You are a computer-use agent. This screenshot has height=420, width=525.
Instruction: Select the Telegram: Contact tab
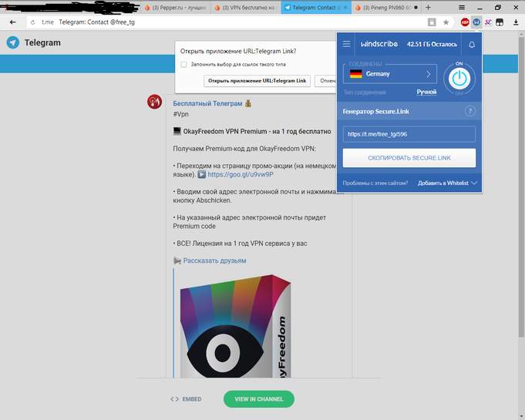316,8
